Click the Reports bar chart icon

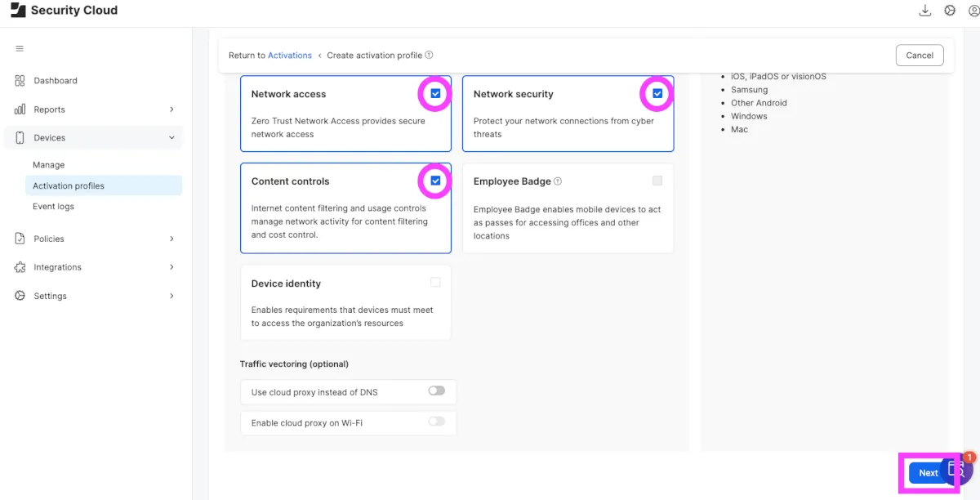tap(20, 109)
